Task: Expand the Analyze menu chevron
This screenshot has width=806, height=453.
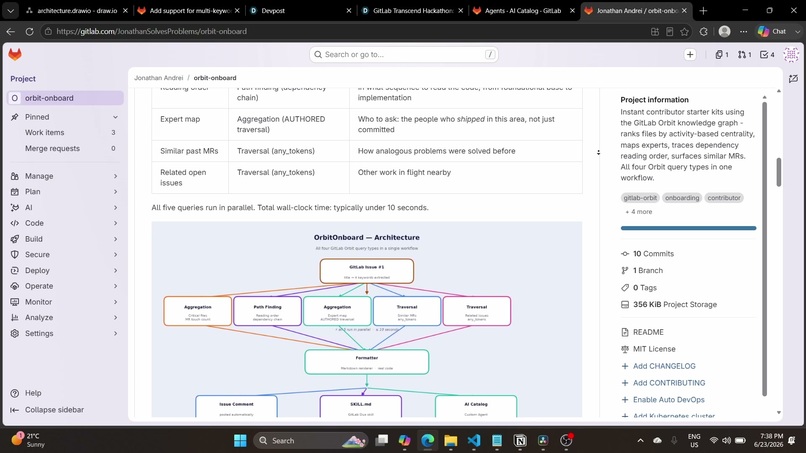Action: [x=116, y=317]
